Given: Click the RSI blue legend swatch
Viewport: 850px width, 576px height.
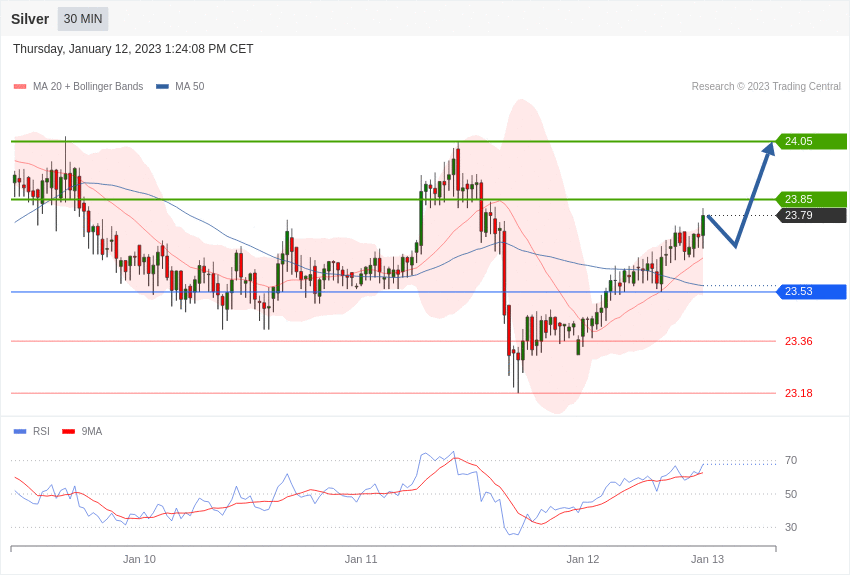Looking at the screenshot, I should click(x=20, y=432).
